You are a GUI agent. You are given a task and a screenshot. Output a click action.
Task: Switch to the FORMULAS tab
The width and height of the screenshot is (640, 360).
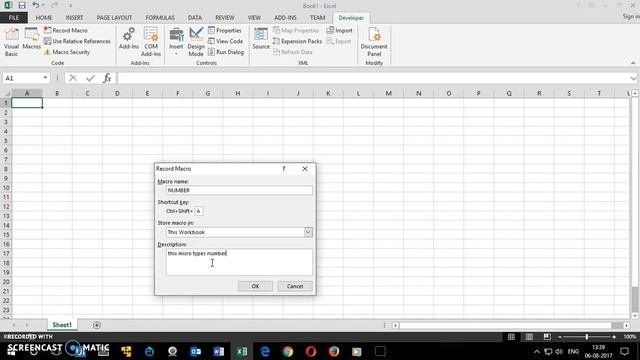[160, 18]
